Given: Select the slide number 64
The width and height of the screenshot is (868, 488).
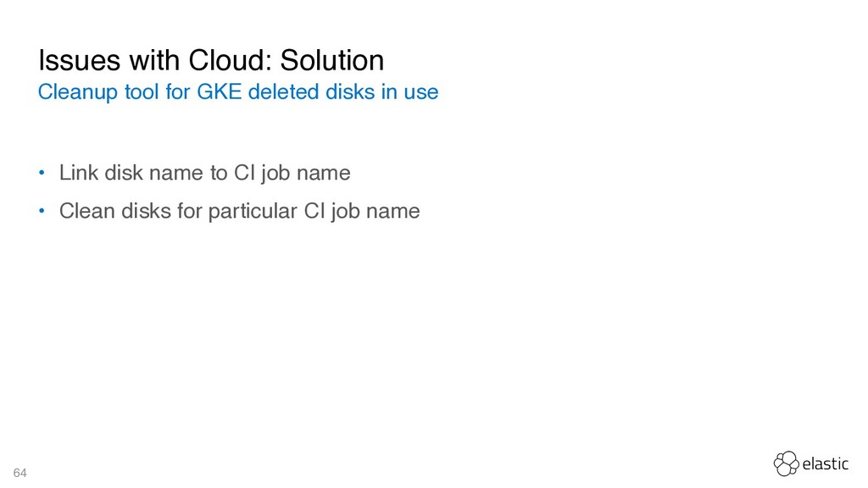Looking at the screenshot, I should [x=20, y=473].
